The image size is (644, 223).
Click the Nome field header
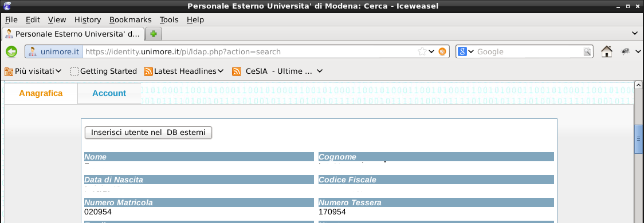point(199,157)
